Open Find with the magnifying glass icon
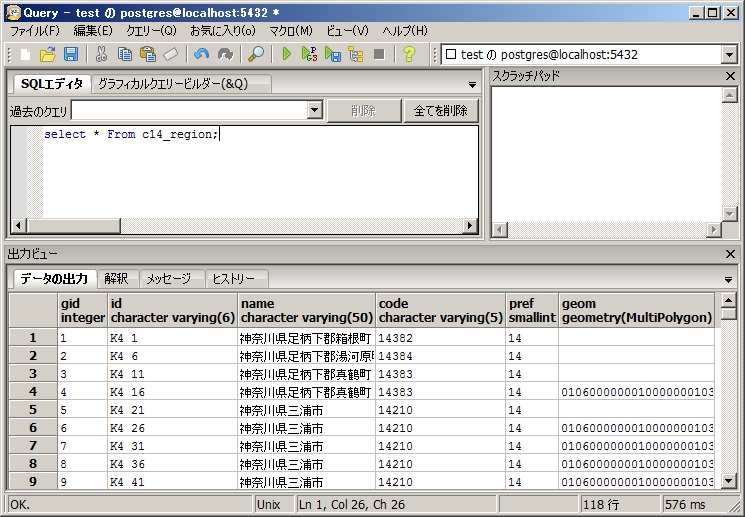Viewport: 745px width, 517px height. pos(257,54)
